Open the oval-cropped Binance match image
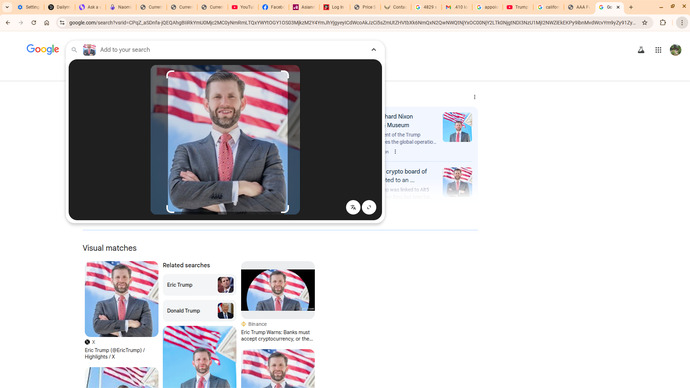Viewport: 690px width, 388px height. coord(278,290)
